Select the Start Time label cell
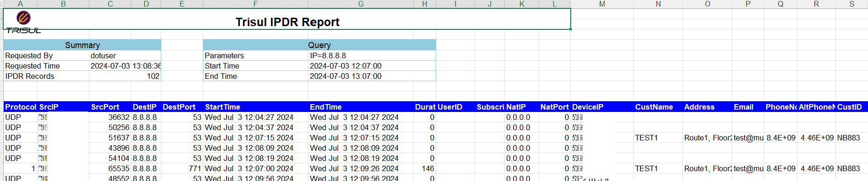The width and height of the screenshot is (868, 181). tap(256, 66)
